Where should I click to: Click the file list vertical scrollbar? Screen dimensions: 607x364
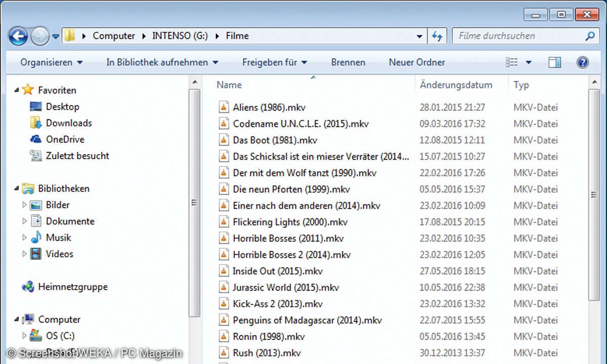(x=594, y=194)
